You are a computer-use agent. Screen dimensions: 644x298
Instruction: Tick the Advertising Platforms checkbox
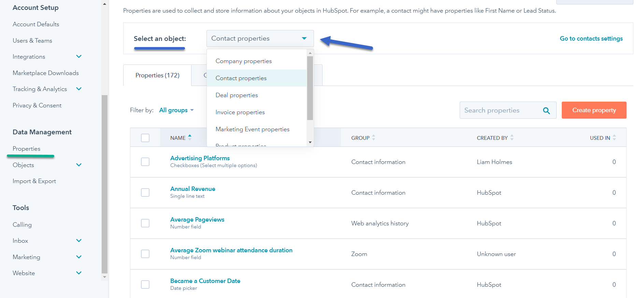(x=145, y=162)
